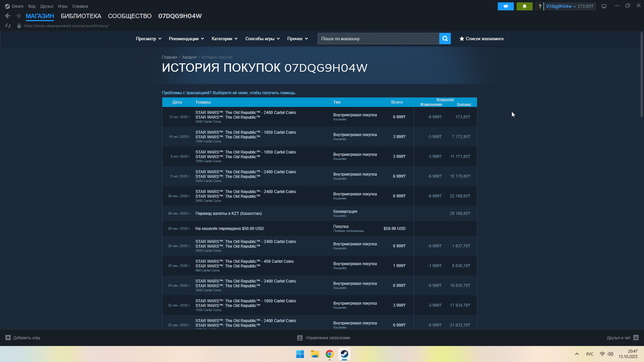Screen dimensions: 644x362
Task: Reload the page with the refresh icon
Action: click(x=8, y=26)
